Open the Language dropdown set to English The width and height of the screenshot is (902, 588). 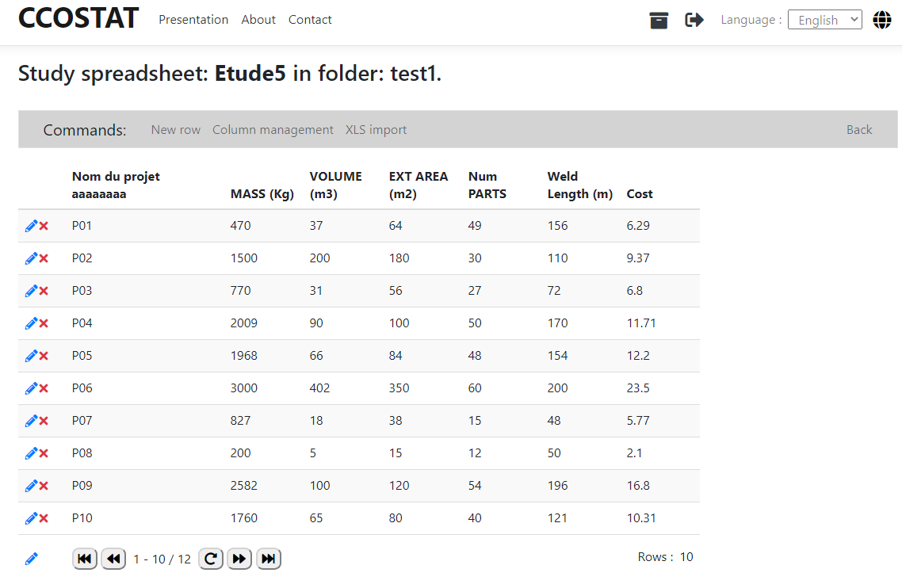coord(824,20)
